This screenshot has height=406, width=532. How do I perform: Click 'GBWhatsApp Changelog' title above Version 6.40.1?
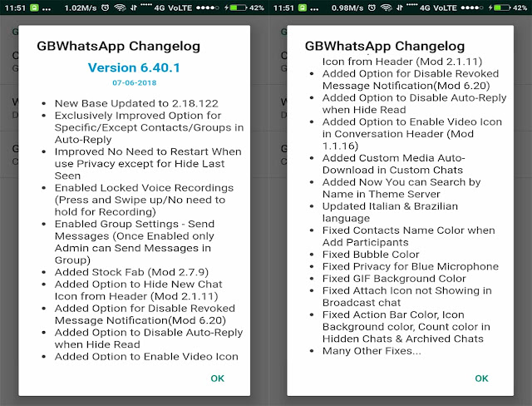tap(118, 46)
